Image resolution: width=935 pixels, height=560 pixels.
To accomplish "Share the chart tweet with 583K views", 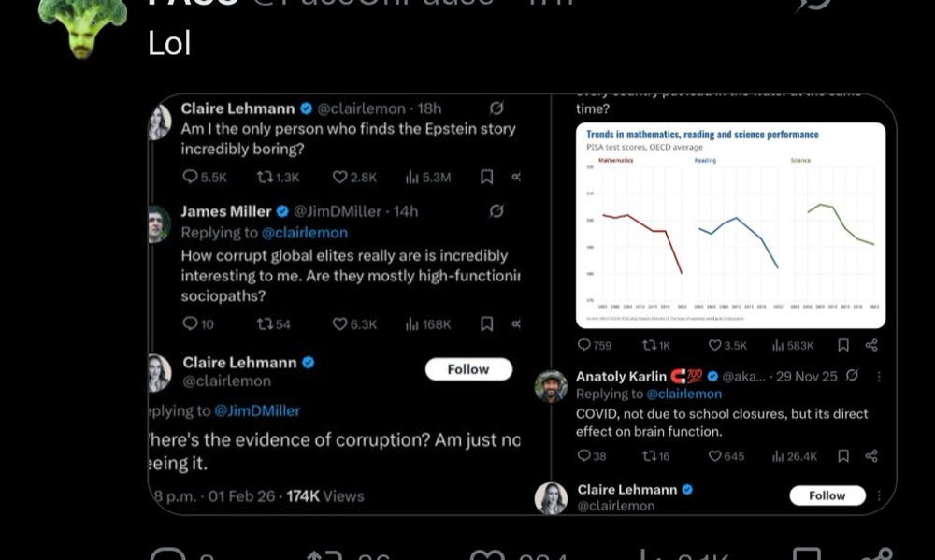I will (x=871, y=345).
